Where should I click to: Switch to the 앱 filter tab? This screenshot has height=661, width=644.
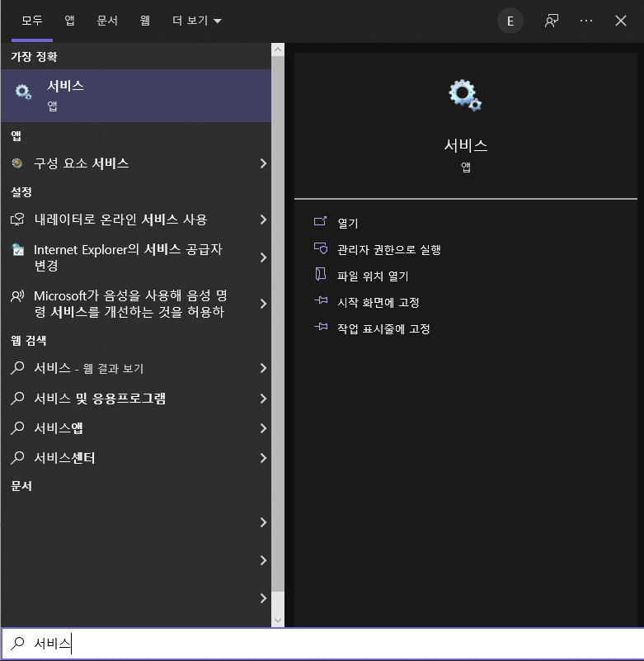click(x=69, y=21)
